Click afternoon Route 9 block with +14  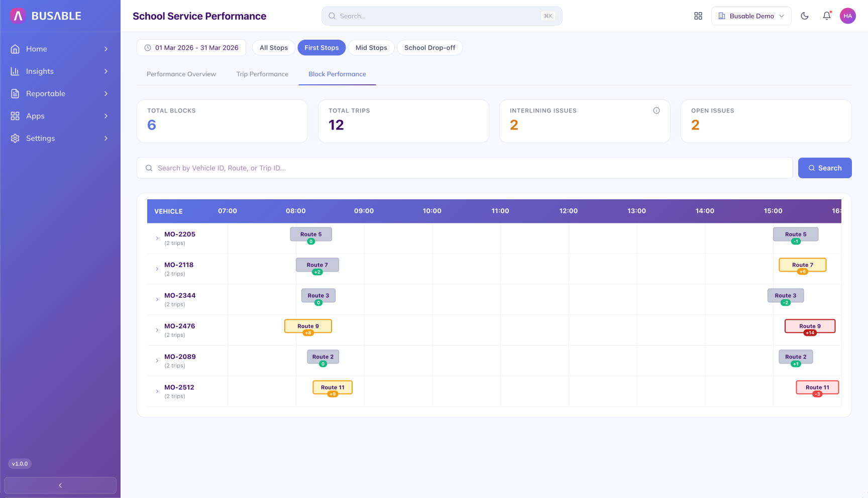[810, 326]
